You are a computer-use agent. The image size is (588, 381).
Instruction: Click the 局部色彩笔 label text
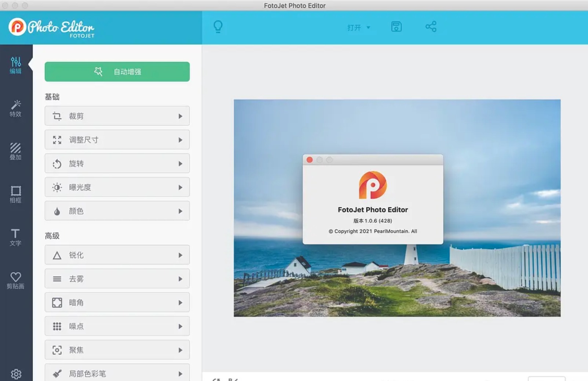[87, 374]
